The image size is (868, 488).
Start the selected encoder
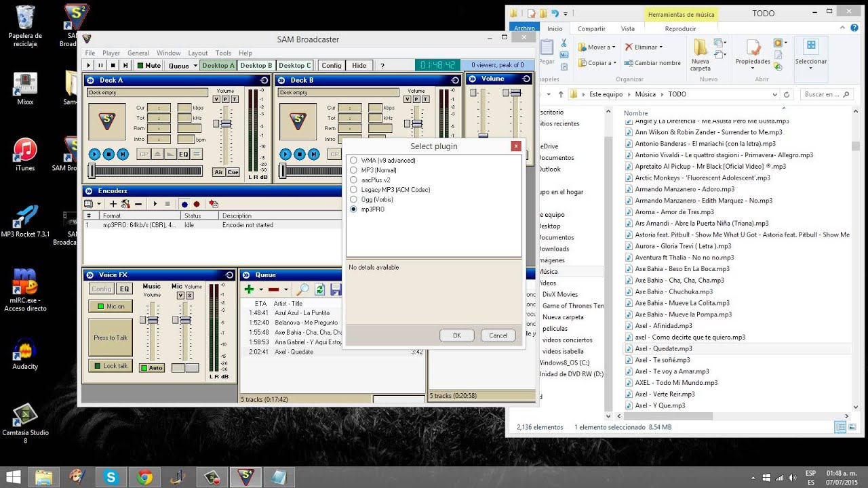(155, 203)
